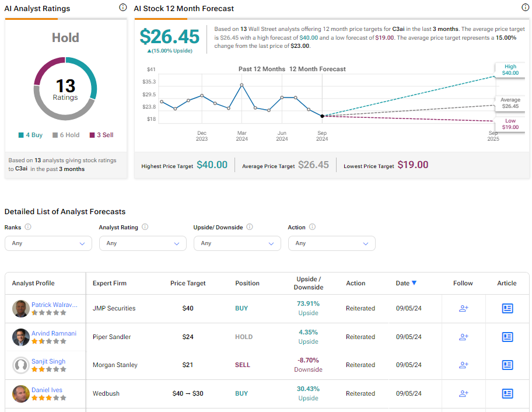The width and height of the screenshot is (532, 412).
Task: Click the gray 6 Hold legend swatch
Action: click(55, 135)
